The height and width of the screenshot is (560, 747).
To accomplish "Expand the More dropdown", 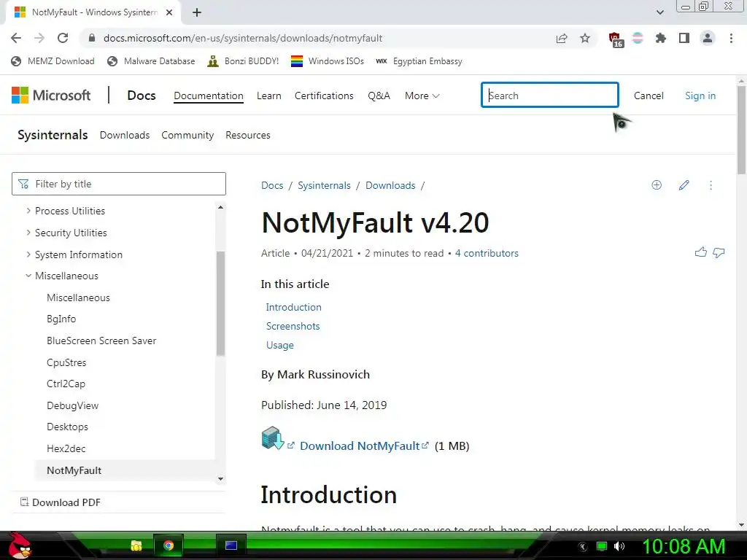I will [x=422, y=96].
